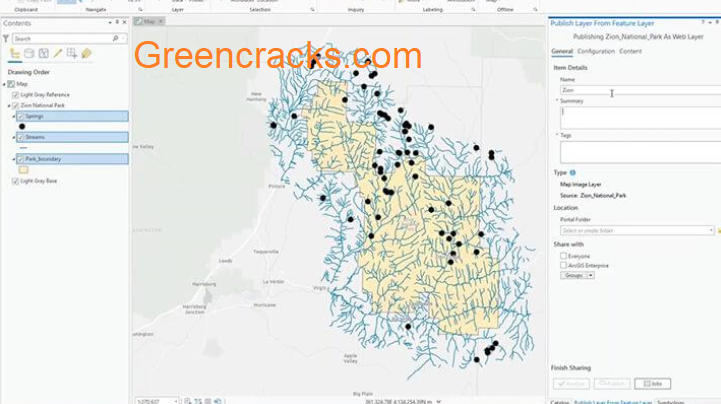Collapse the Streams layer legend
The image size is (721, 404).
[14, 137]
